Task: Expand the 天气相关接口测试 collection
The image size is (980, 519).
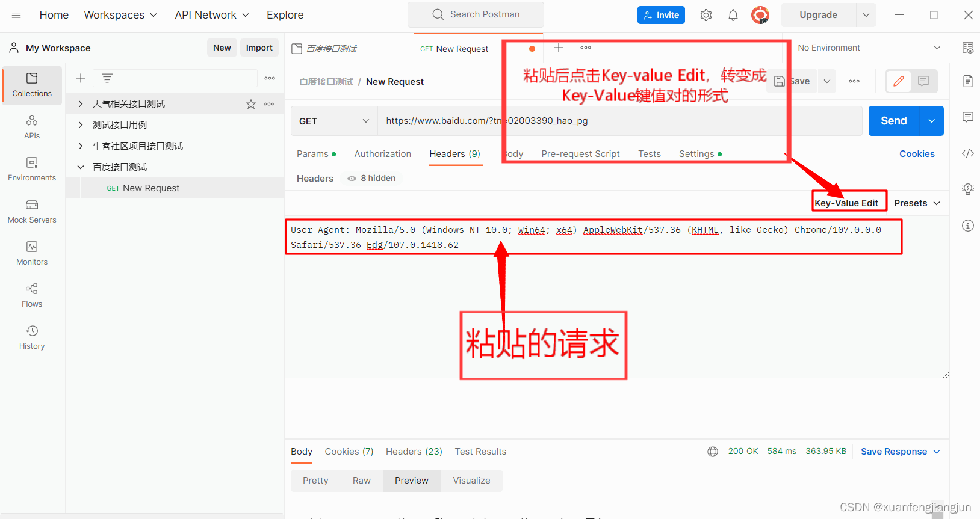Action: pos(81,104)
